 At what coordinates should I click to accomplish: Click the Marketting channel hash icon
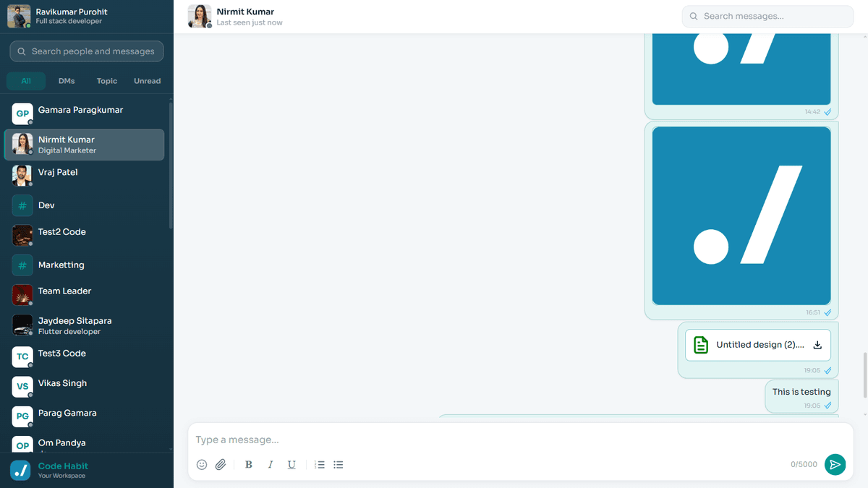pyautogui.click(x=22, y=265)
